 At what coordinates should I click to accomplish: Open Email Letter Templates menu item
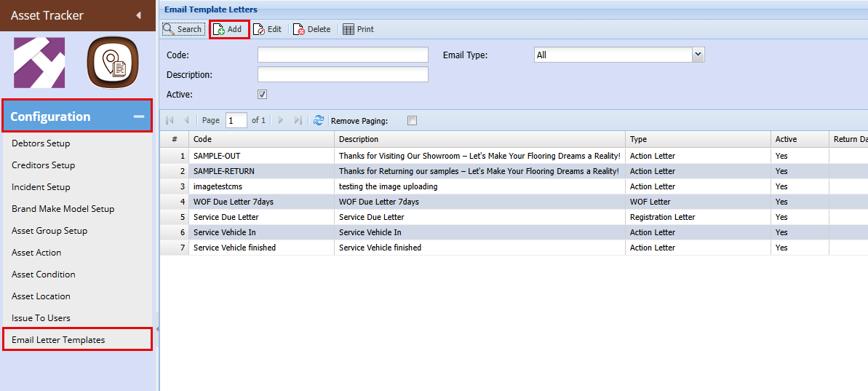point(58,340)
